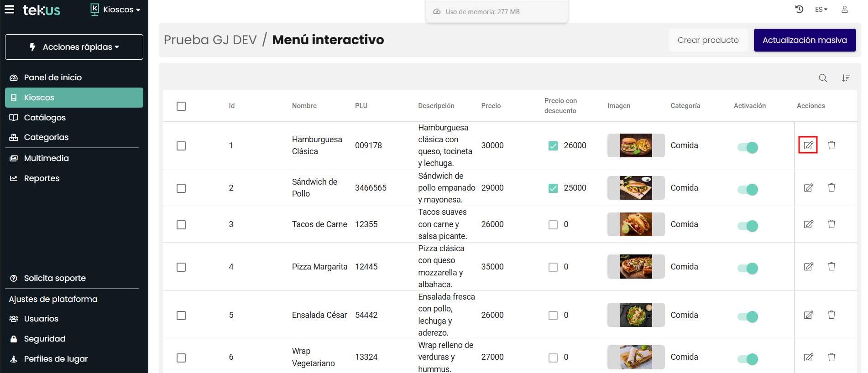Edit the Hamburguesa Clásica product
The height and width of the screenshot is (373, 868).
808,145
